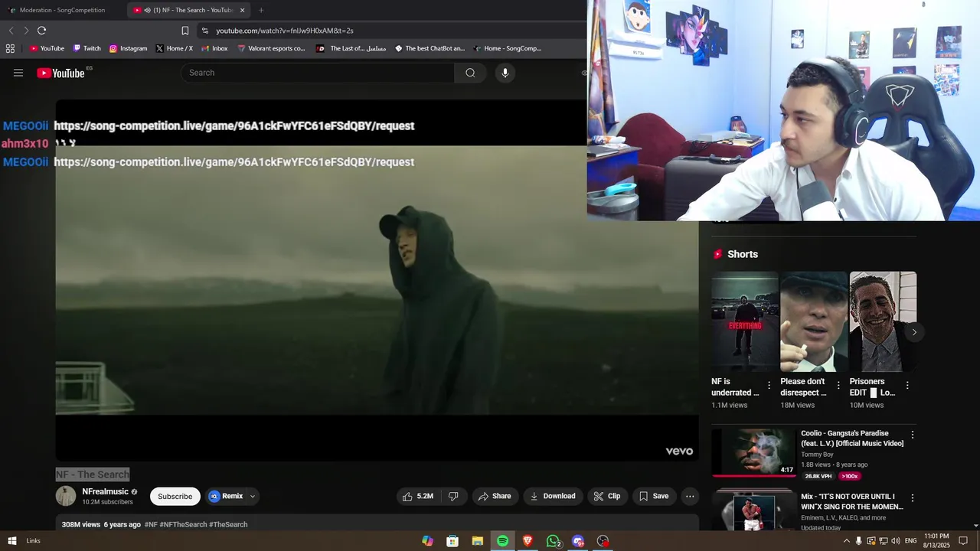The image size is (980, 551).
Task: Open the Windows notification center icon
Action: tap(963, 541)
